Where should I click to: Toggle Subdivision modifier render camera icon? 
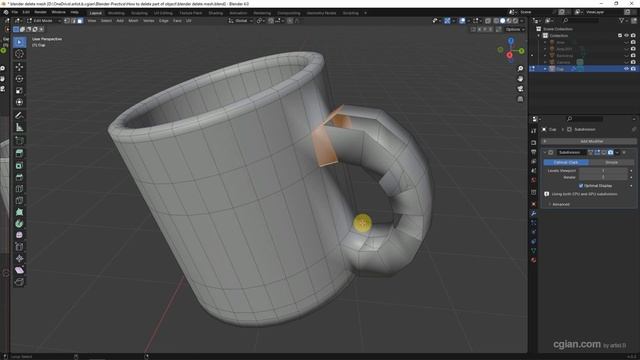[x=610, y=152]
